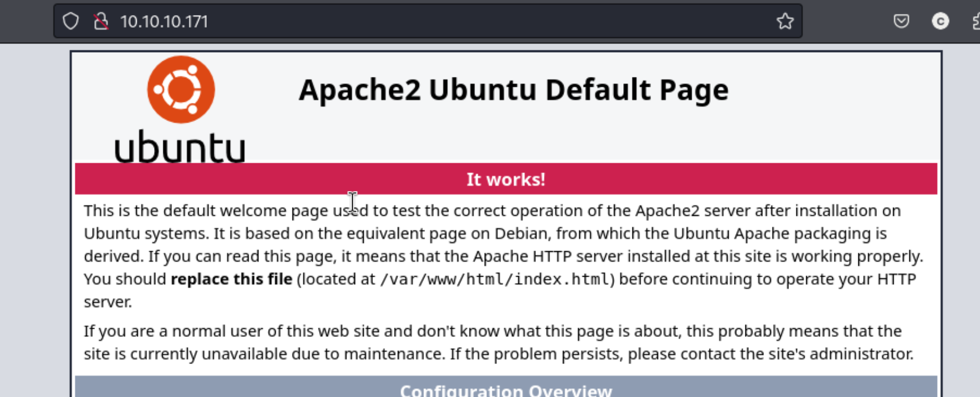980x397 pixels.
Task: Click the bold "replace this file" text
Action: click(231, 279)
